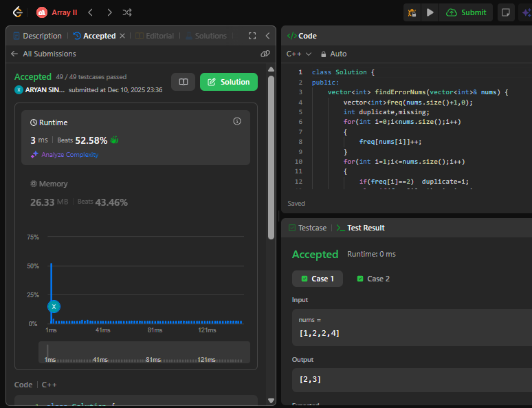Switch to the Testcase tab
This screenshot has width=532, height=408.
[307, 228]
